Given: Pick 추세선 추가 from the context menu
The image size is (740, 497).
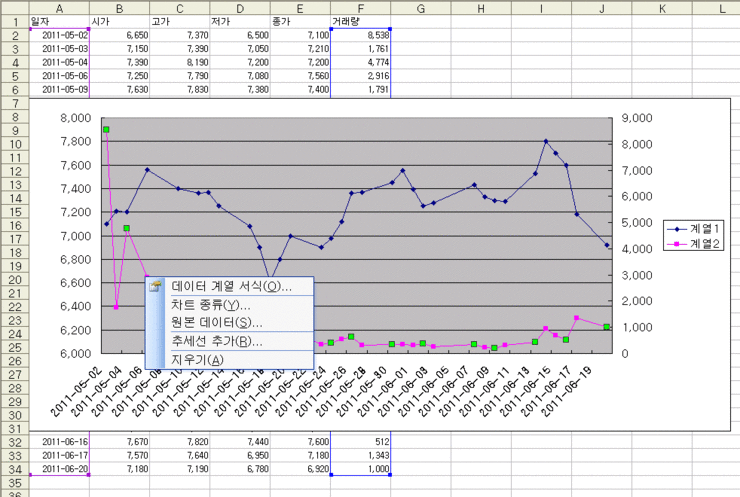Looking at the screenshot, I should click(216, 341).
